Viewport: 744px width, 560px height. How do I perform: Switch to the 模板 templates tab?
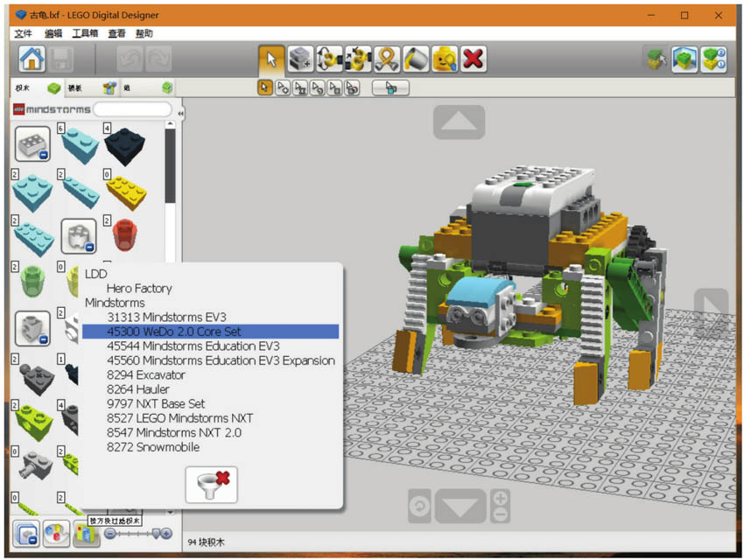92,87
